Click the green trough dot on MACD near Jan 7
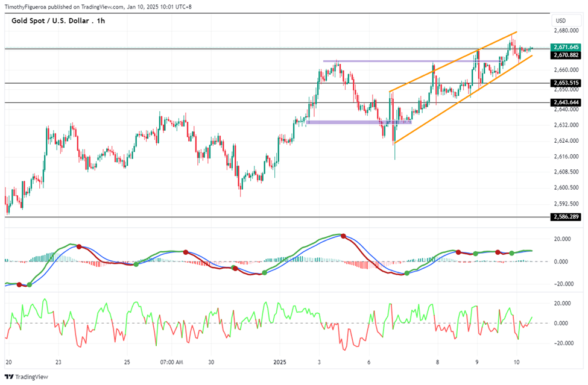Viewport: 588px width, 385px height. (x=407, y=274)
